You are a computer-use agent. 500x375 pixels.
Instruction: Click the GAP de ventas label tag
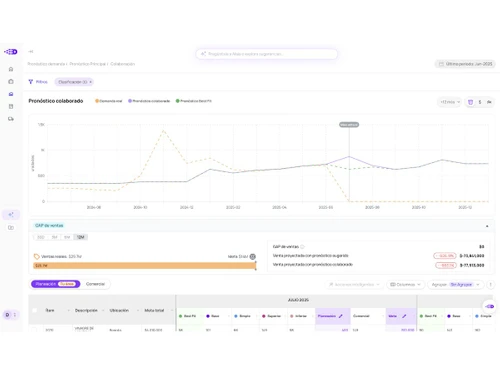click(x=49, y=226)
